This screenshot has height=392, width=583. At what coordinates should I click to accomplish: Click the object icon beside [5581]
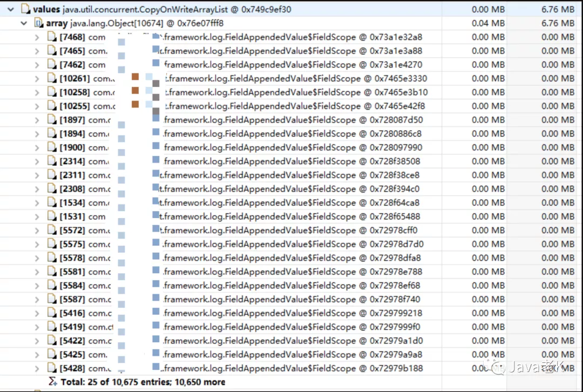click(52, 272)
